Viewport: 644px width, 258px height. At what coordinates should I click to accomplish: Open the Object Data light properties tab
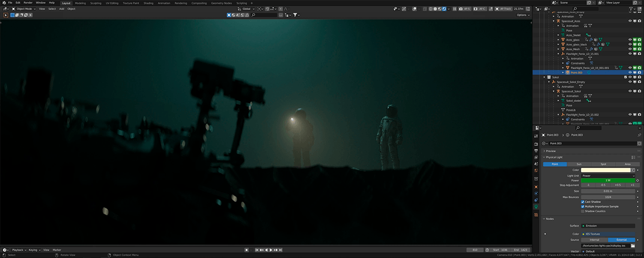(x=536, y=207)
